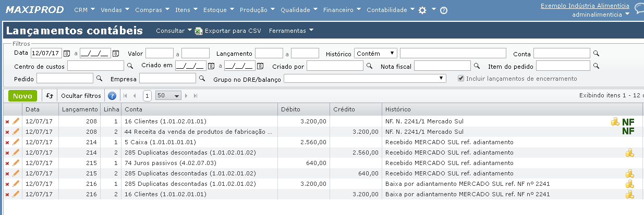The height and width of the screenshot is (215, 644).
Task: Open the Produção menu
Action: click(258, 10)
